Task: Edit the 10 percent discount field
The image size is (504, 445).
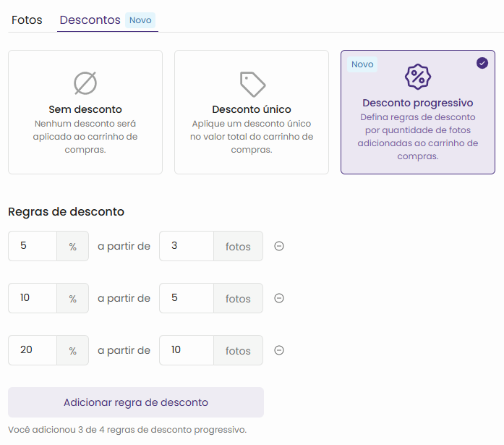Action: tap(33, 298)
